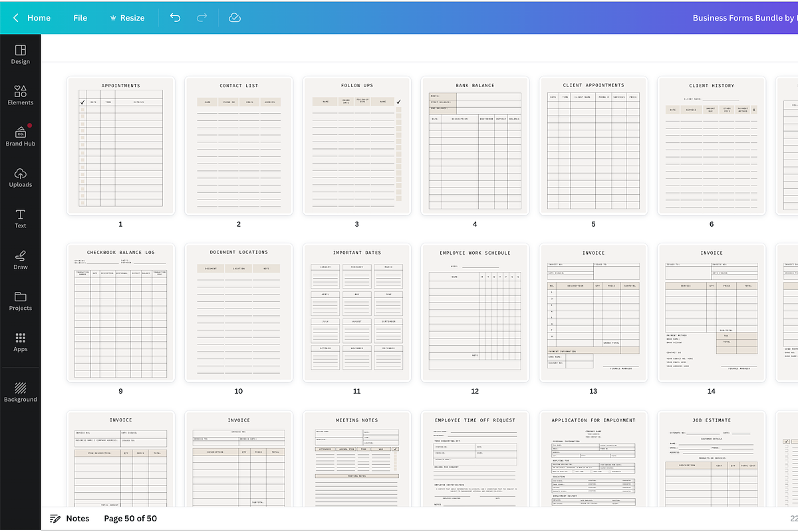Open the Brand Hub panel
The width and height of the screenshot is (798, 532).
[21, 134]
